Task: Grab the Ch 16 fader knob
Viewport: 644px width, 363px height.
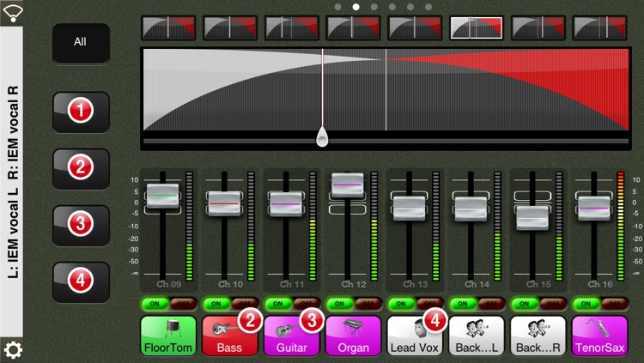Action: [594, 209]
